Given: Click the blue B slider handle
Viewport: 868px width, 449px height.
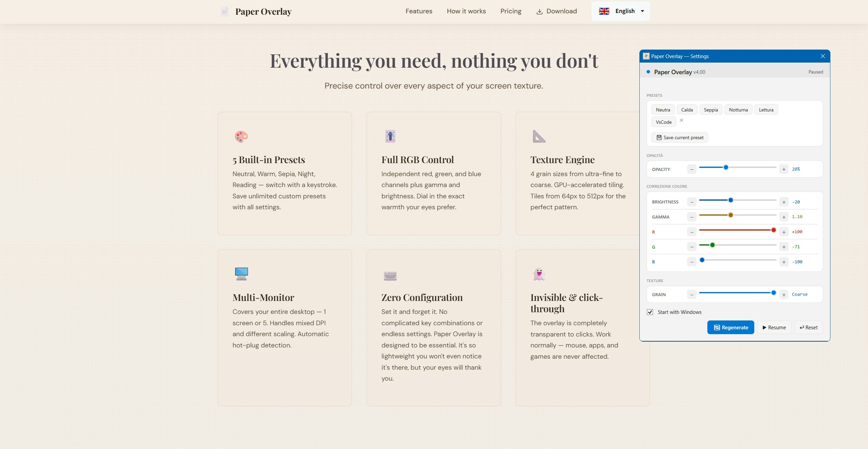Looking at the screenshot, I should (x=702, y=260).
